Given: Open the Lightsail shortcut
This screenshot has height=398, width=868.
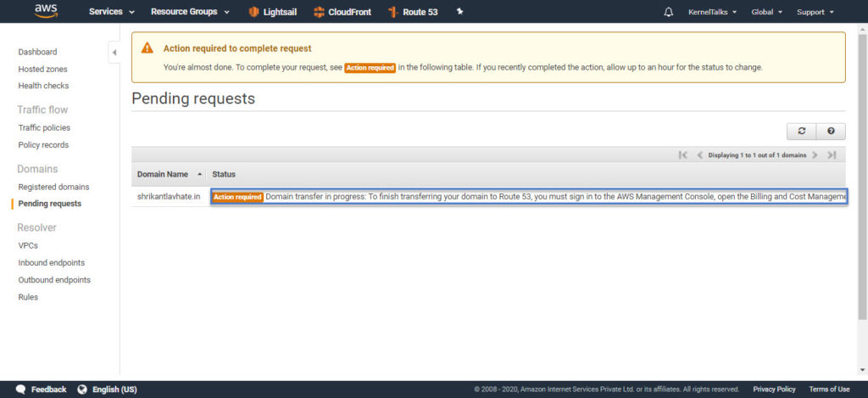Looking at the screenshot, I should tap(272, 12).
